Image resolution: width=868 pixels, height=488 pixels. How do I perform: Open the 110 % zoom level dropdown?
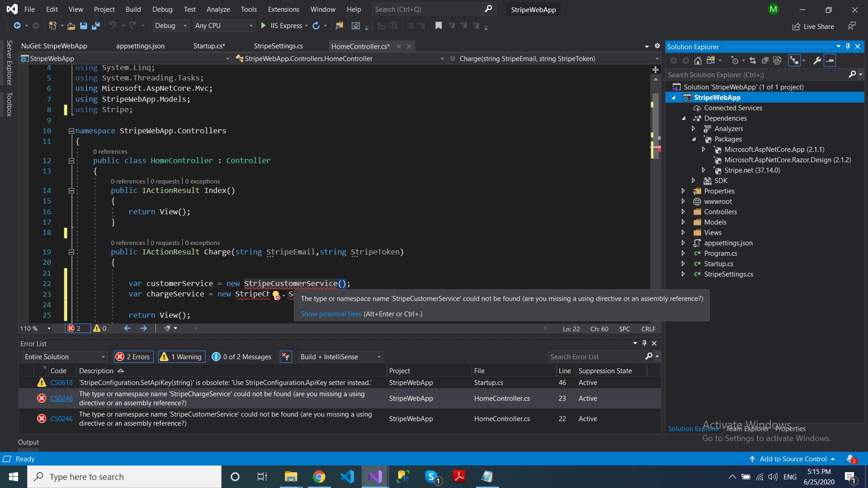[35, 328]
